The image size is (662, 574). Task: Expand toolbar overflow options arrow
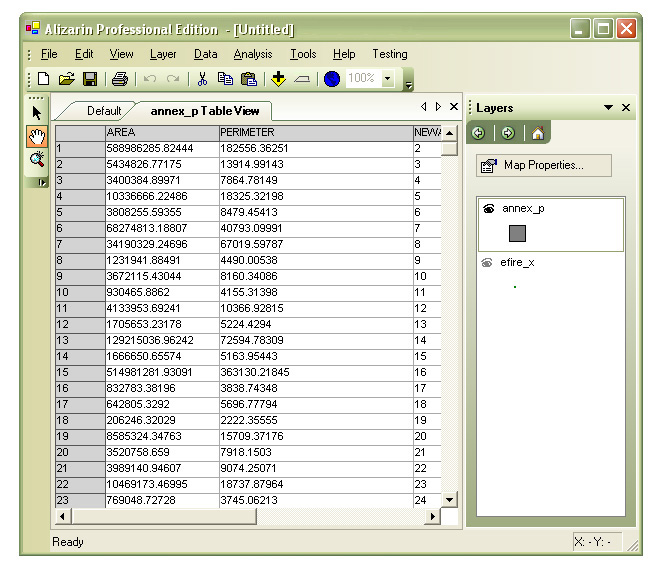tap(408, 85)
